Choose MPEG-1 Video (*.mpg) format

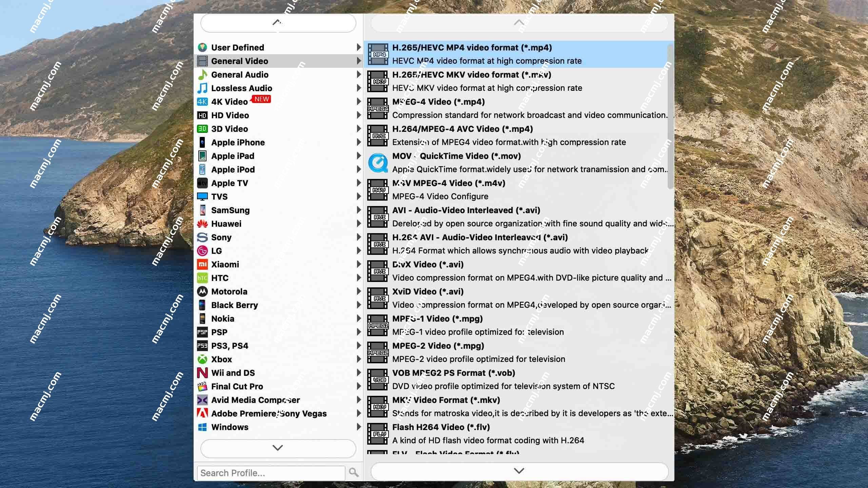[x=519, y=325]
